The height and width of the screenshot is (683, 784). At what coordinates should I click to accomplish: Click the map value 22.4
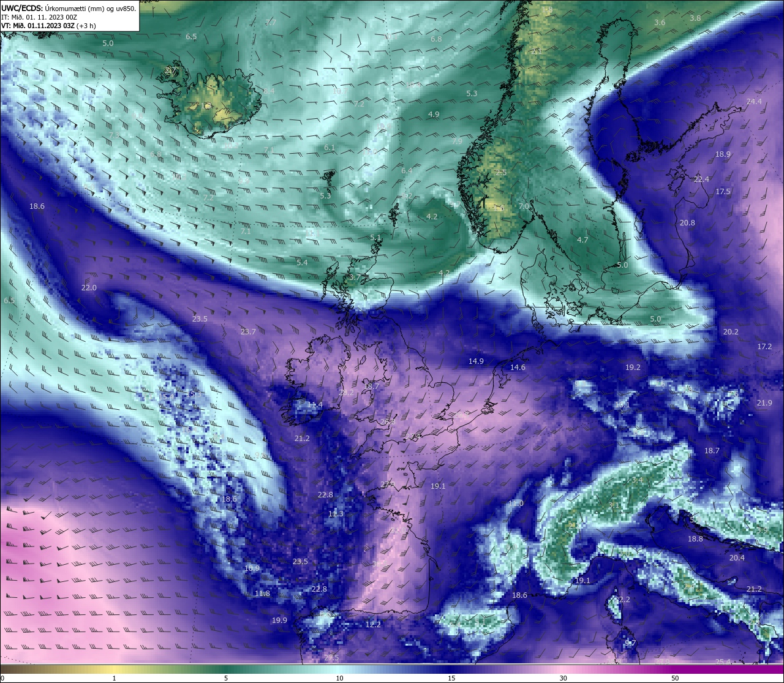(x=701, y=179)
